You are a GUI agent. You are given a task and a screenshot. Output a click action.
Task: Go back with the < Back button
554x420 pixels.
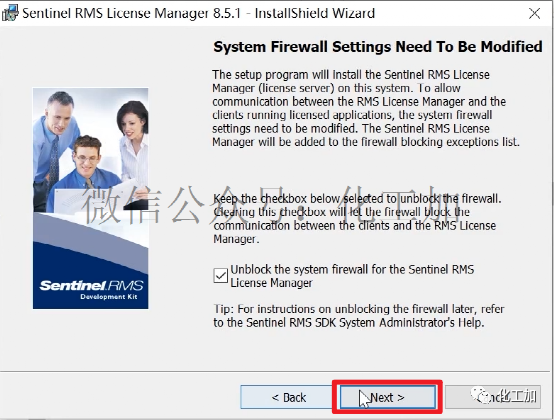click(x=288, y=397)
